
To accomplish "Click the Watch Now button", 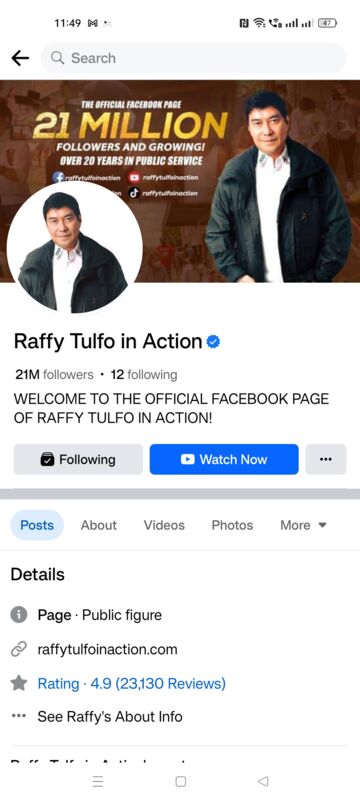I will point(224,459).
